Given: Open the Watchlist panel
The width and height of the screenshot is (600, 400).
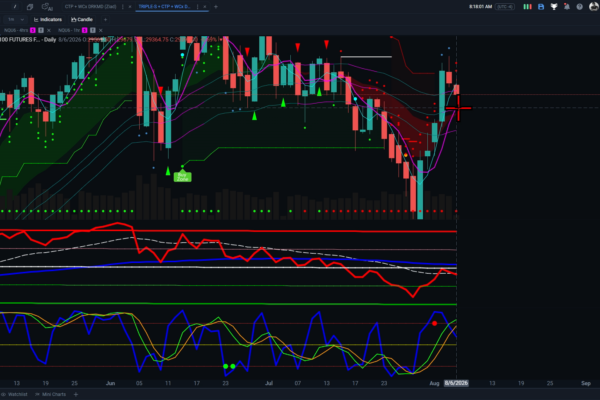Looking at the screenshot, I should pyautogui.click(x=14, y=394).
